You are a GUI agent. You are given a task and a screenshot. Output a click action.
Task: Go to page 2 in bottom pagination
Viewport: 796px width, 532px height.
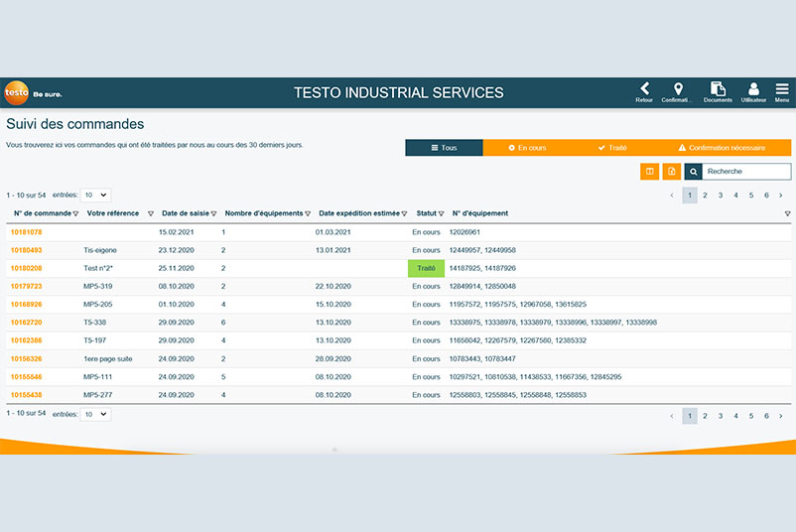tap(705, 416)
